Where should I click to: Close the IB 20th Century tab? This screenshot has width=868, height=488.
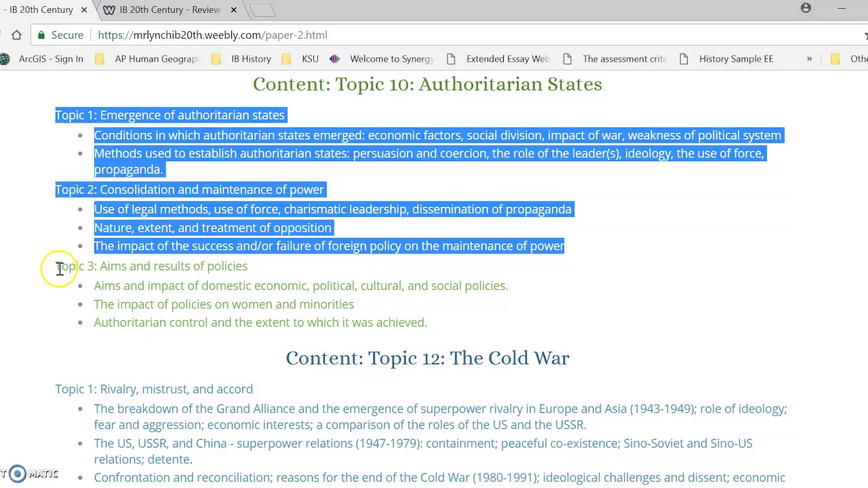[x=84, y=9]
